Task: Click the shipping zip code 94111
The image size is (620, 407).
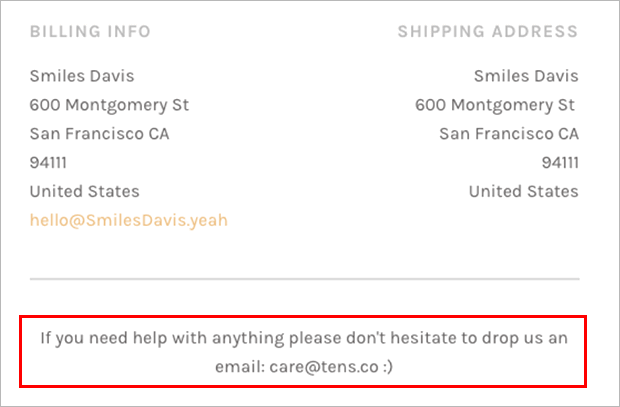Action: pyautogui.click(x=560, y=163)
